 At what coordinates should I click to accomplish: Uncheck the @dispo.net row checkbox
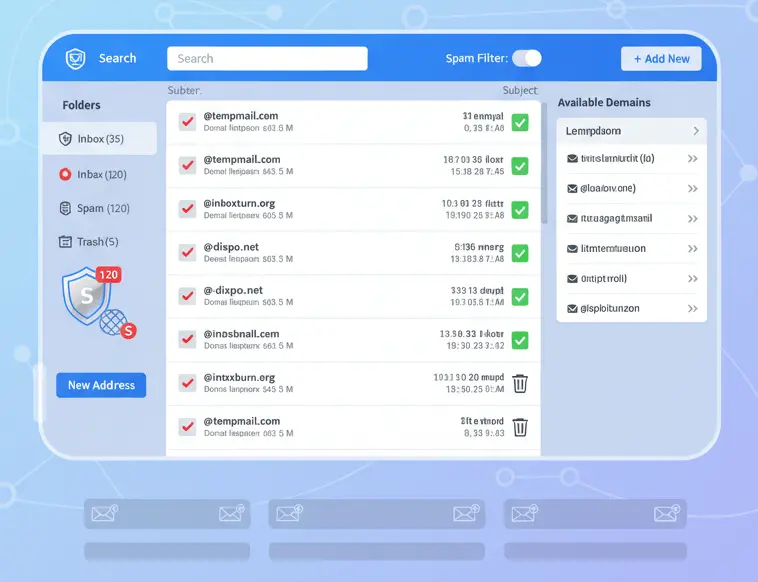tap(187, 252)
